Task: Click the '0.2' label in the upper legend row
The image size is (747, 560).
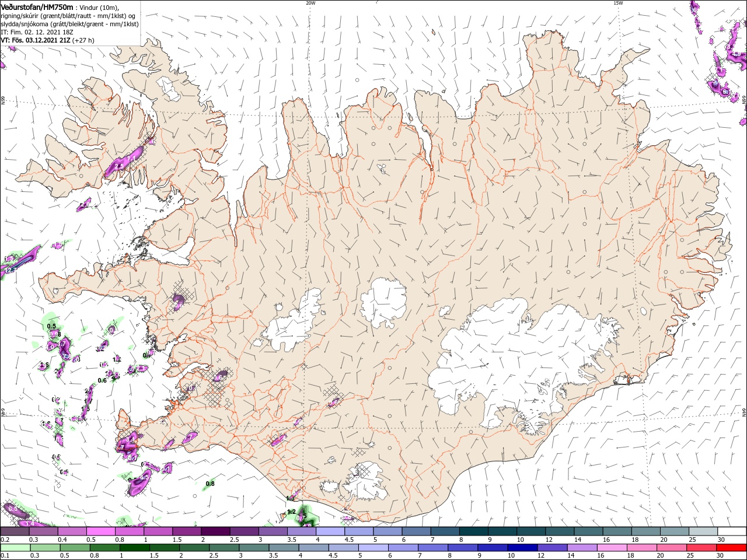Action: pos(5,540)
